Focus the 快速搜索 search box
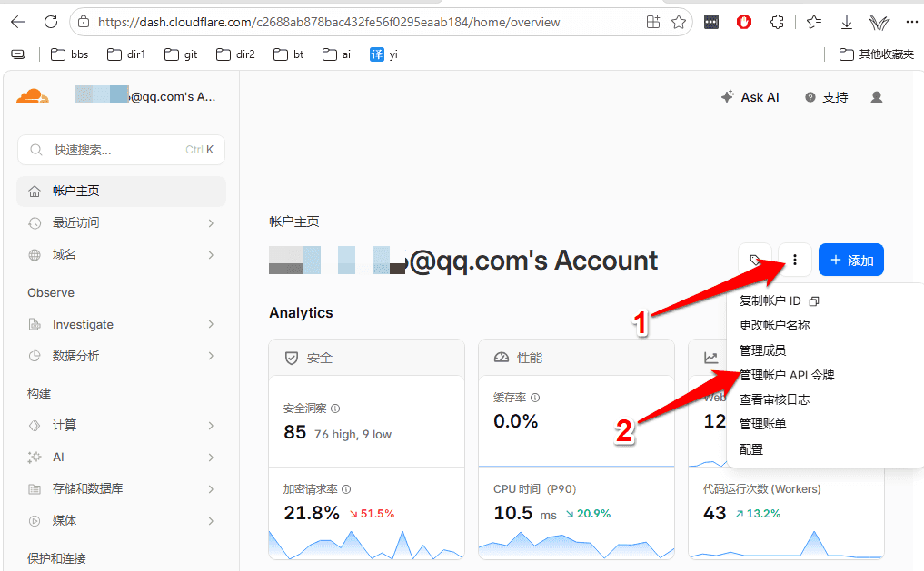Viewport: 924px width, 571px height. tap(122, 150)
